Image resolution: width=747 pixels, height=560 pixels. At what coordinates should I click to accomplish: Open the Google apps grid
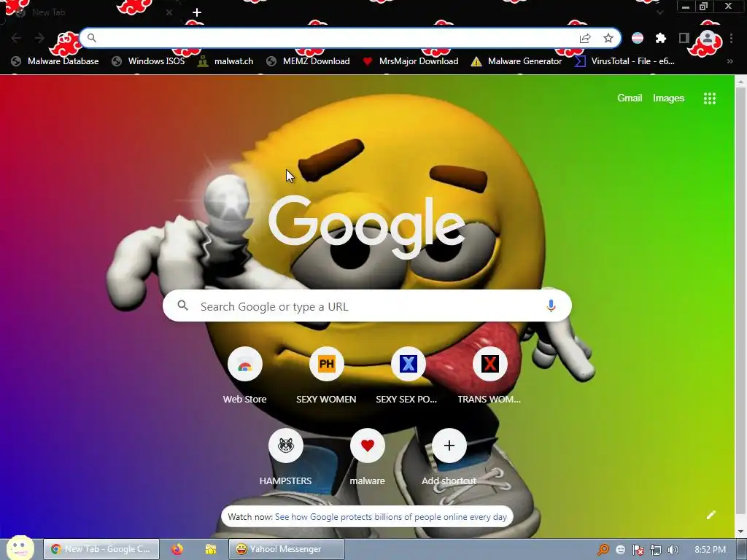710,98
